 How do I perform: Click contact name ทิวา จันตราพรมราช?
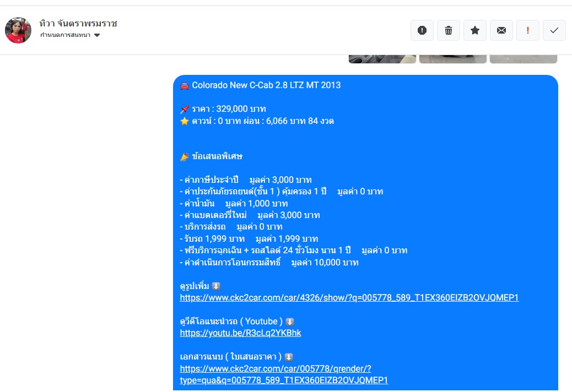(78, 23)
